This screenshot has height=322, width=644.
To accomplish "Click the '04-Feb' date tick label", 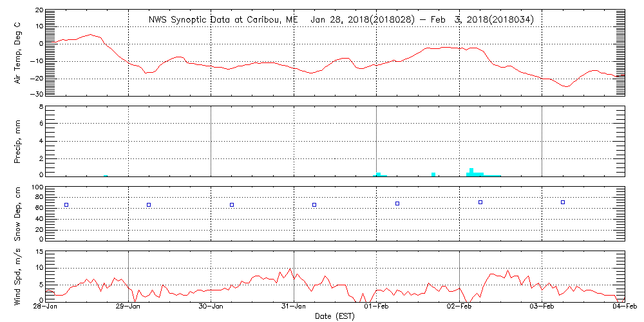I will tap(625, 308).
